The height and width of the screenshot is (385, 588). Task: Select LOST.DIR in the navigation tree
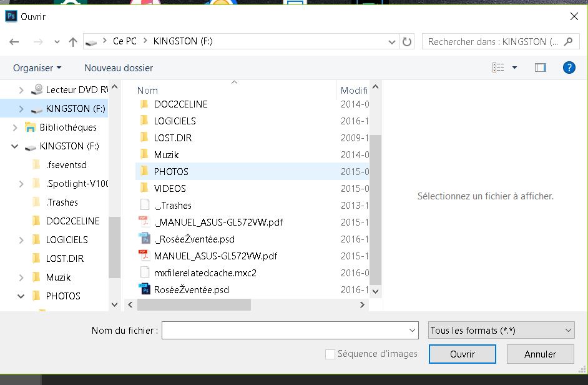click(58, 258)
